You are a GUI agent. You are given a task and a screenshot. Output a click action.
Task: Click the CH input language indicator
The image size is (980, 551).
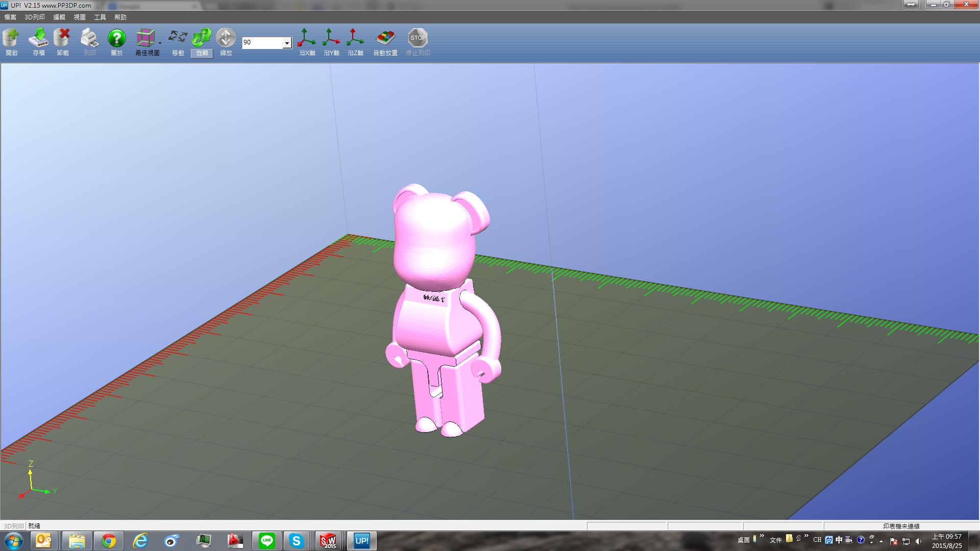tap(817, 540)
